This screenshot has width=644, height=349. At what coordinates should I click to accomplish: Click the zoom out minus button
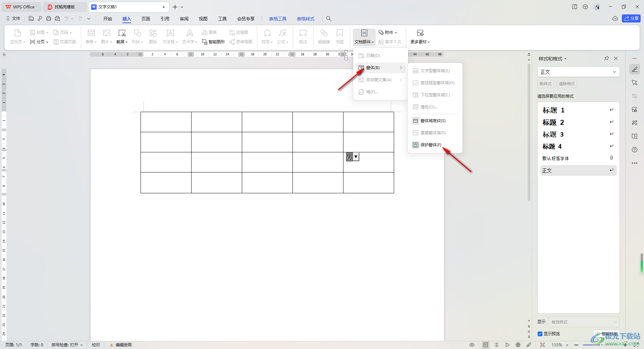[x=576, y=345]
